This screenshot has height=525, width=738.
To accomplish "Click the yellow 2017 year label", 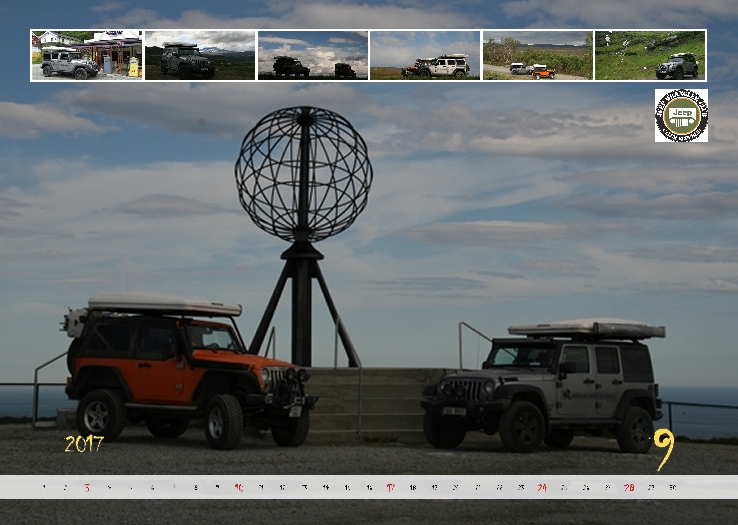I will (84, 444).
